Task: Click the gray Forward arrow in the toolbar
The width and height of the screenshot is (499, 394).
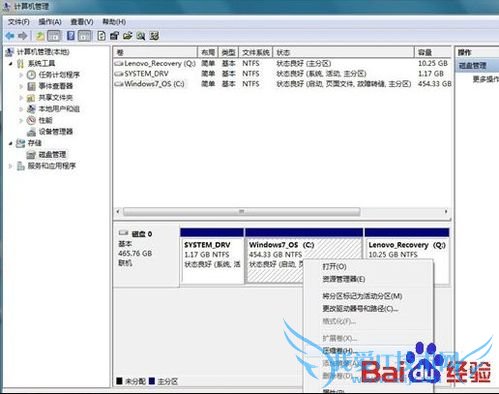Action: [x=23, y=36]
